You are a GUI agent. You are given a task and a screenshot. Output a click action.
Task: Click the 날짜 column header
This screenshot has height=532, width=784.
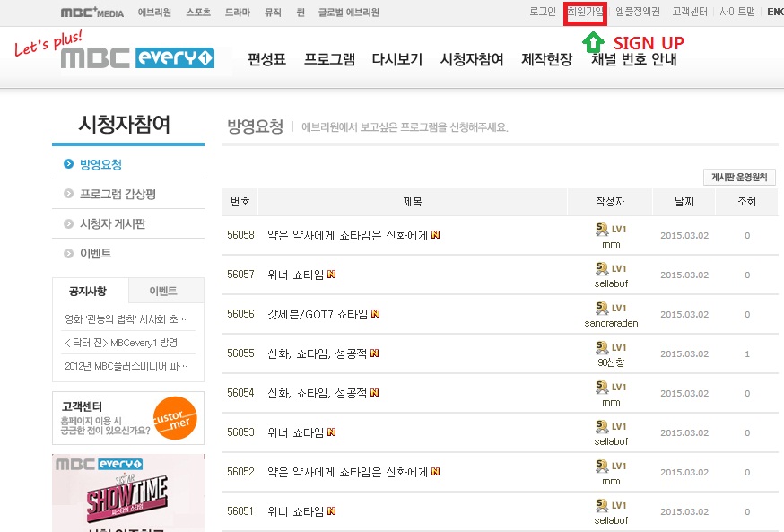click(684, 202)
